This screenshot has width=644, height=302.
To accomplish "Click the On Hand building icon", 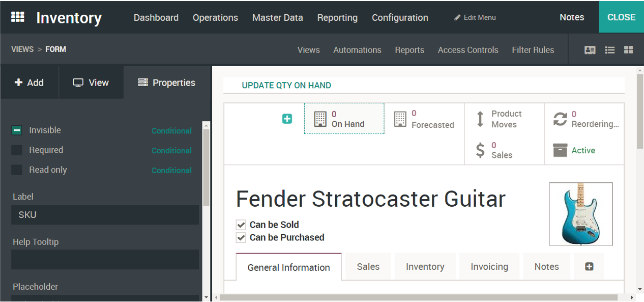I will pyautogui.click(x=320, y=119).
